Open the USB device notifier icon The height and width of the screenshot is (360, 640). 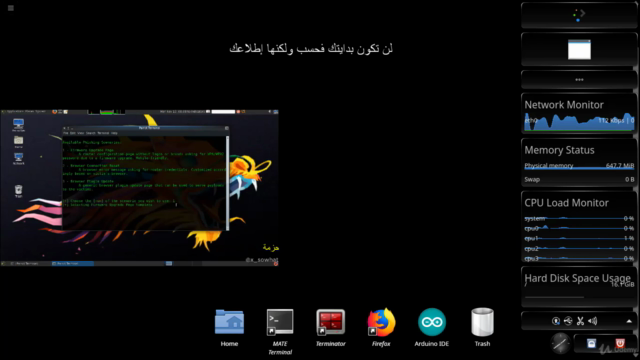coord(568,321)
